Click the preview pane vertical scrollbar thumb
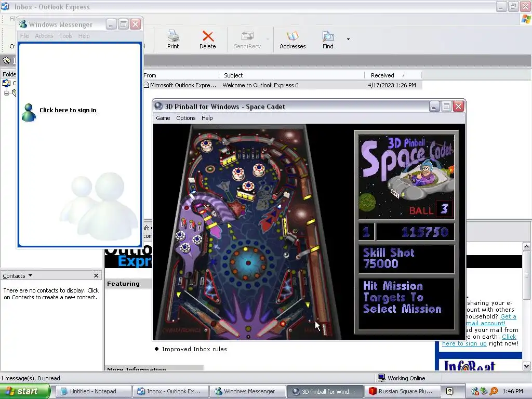The image size is (532, 399). 526,275
